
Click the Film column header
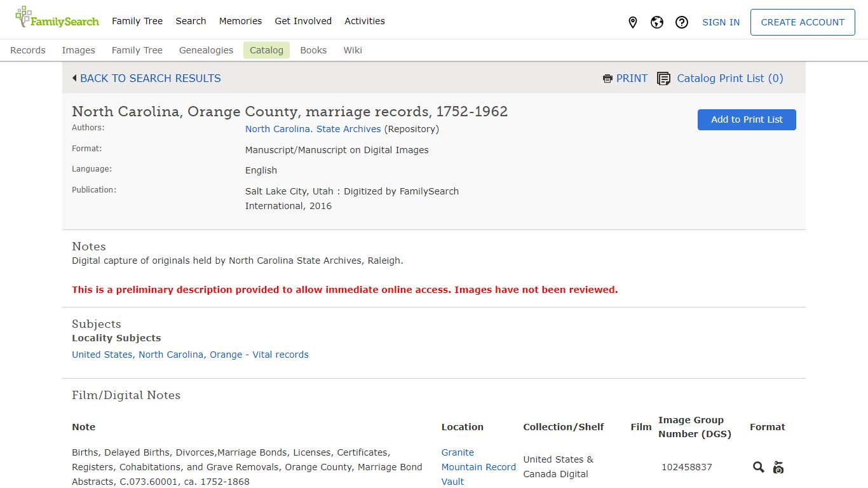tap(641, 427)
